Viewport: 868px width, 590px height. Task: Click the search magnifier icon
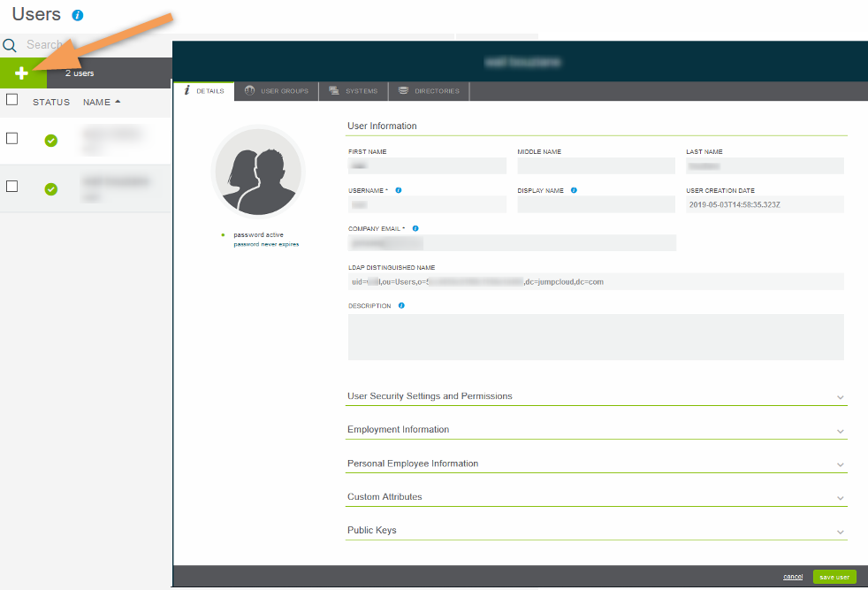pos(10,45)
